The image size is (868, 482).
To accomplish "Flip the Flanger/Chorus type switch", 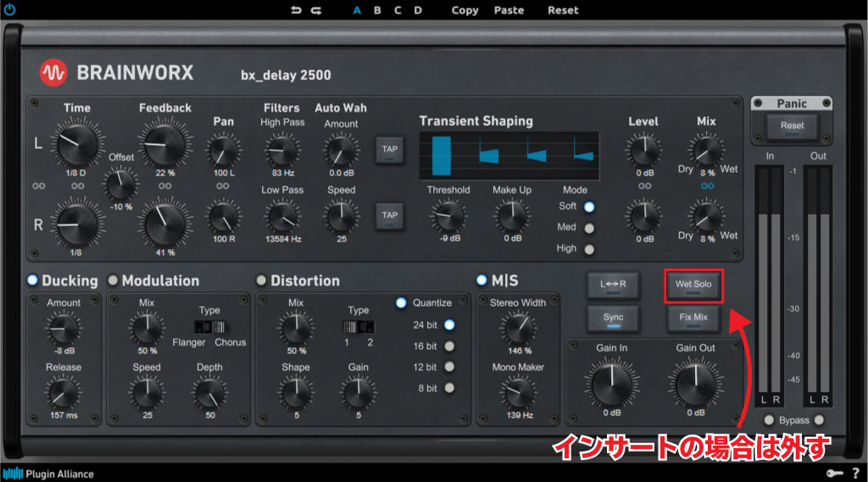I will 210,326.
